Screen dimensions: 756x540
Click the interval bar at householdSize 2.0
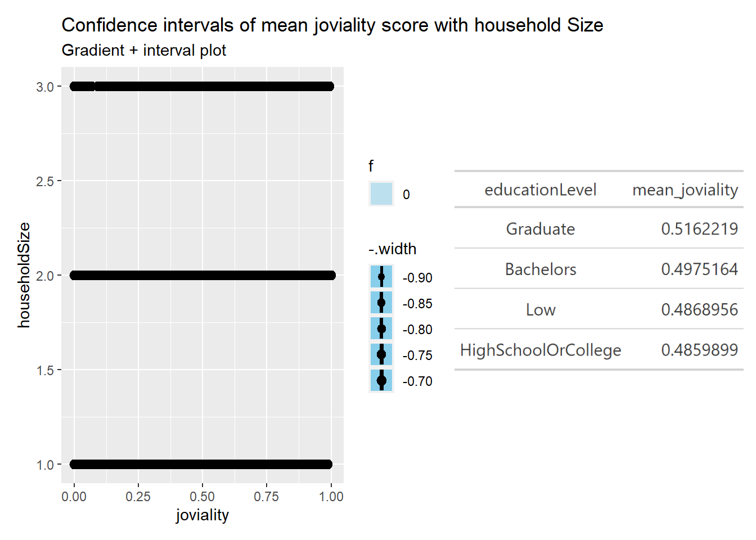click(x=202, y=276)
